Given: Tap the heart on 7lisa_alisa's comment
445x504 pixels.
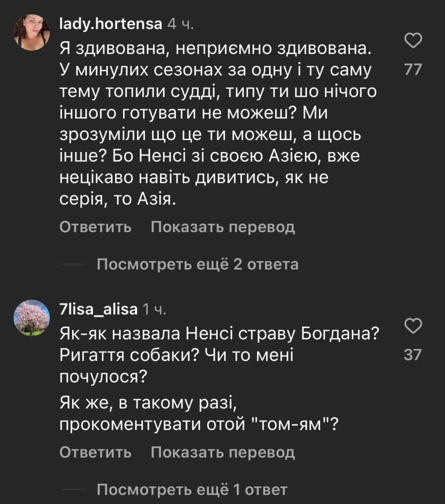Looking at the screenshot, I should (413, 326).
